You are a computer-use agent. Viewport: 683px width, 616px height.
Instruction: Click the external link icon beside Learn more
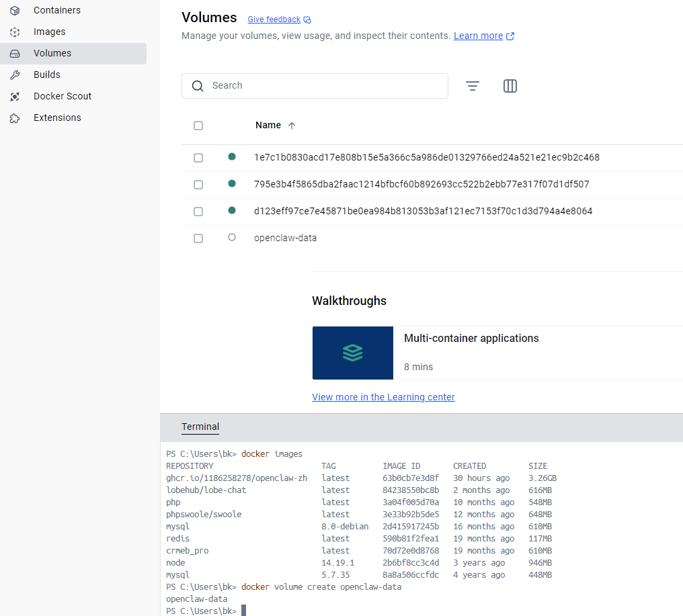click(x=510, y=36)
